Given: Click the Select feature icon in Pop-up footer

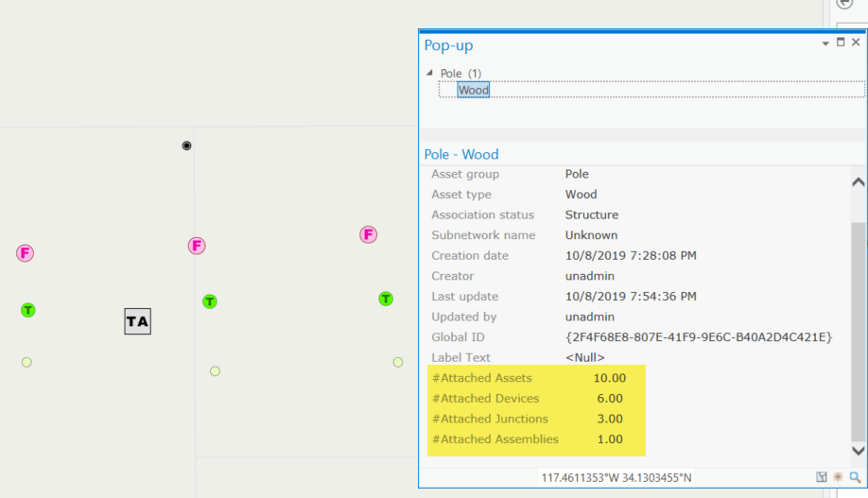Looking at the screenshot, I should click(x=822, y=477).
